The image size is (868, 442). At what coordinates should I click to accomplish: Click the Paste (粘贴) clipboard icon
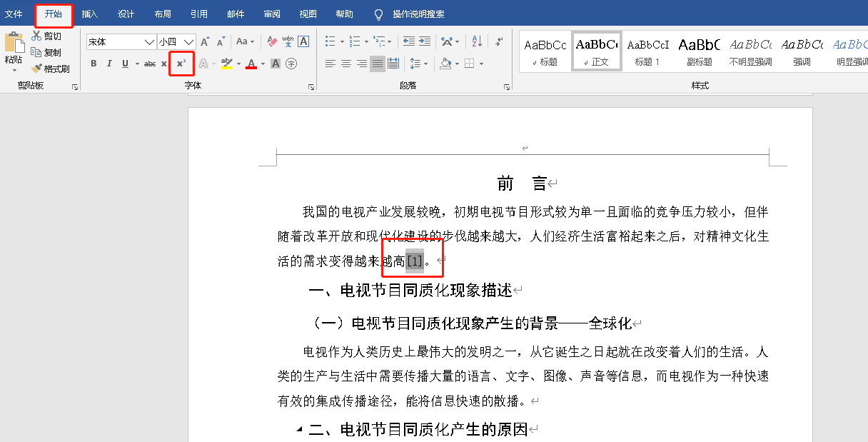point(14,44)
